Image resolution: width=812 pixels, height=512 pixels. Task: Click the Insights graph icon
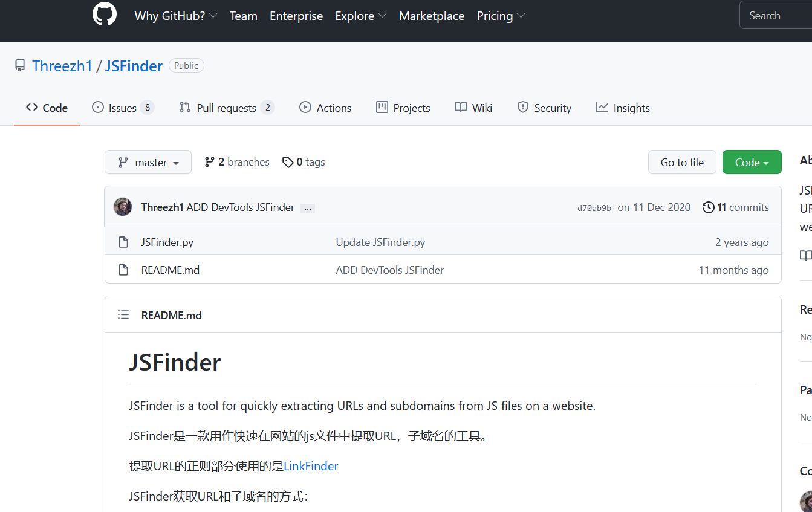[602, 107]
